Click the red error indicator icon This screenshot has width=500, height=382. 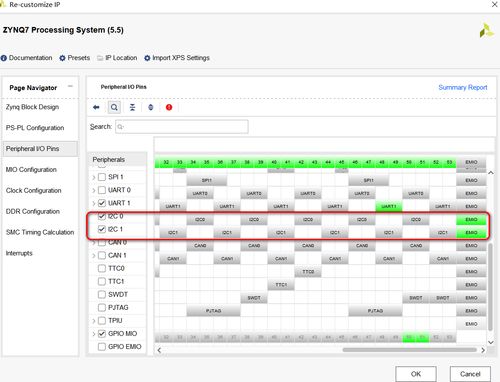169,107
